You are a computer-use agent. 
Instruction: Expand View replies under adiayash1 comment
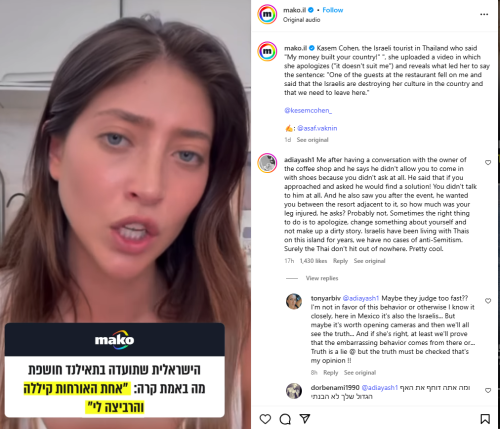pyautogui.click(x=322, y=278)
